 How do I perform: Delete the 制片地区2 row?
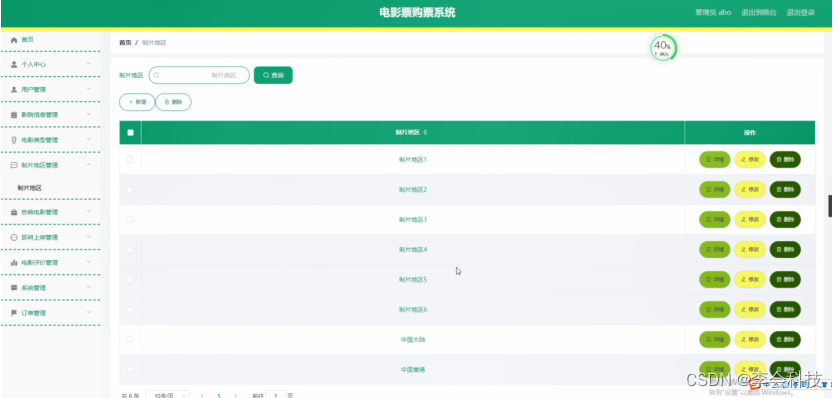785,190
